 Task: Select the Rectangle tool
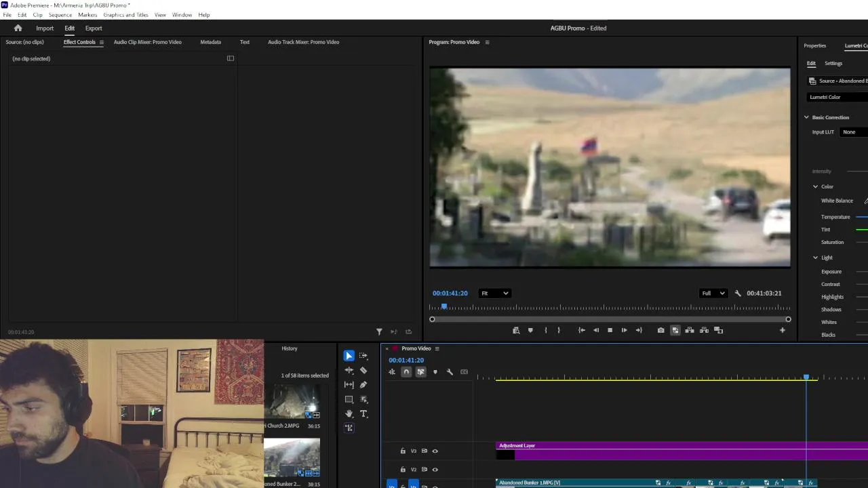click(x=349, y=399)
